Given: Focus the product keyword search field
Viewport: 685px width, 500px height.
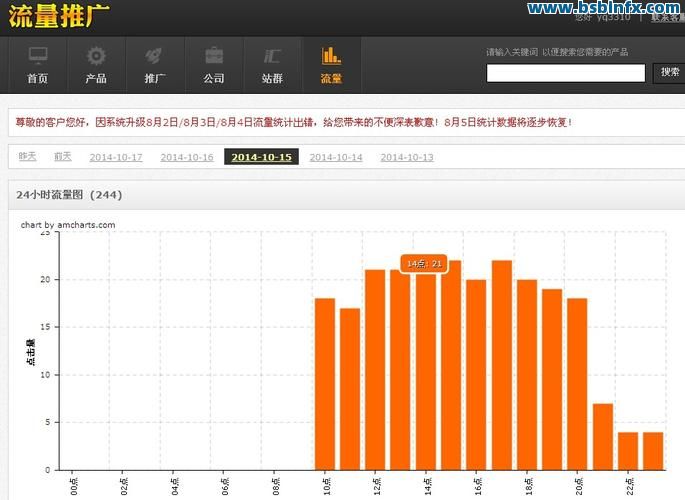Looking at the screenshot, I should point(566,73).
